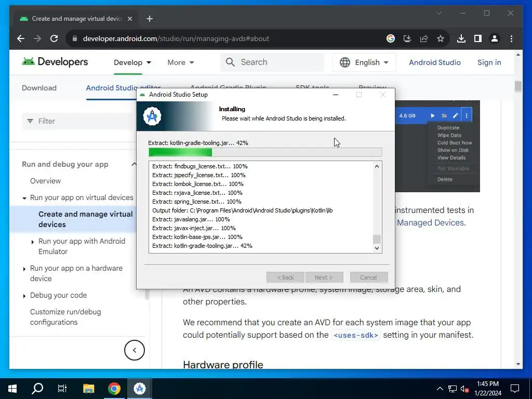The width and height of the screenshot is (532, 399).
Task: Click 'Wipe Data' in AVD screenshot image
Action: point(449,135)
